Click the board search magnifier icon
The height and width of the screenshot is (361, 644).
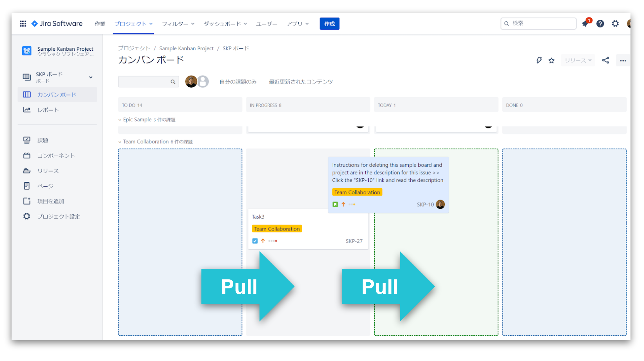tap(173, 82)
